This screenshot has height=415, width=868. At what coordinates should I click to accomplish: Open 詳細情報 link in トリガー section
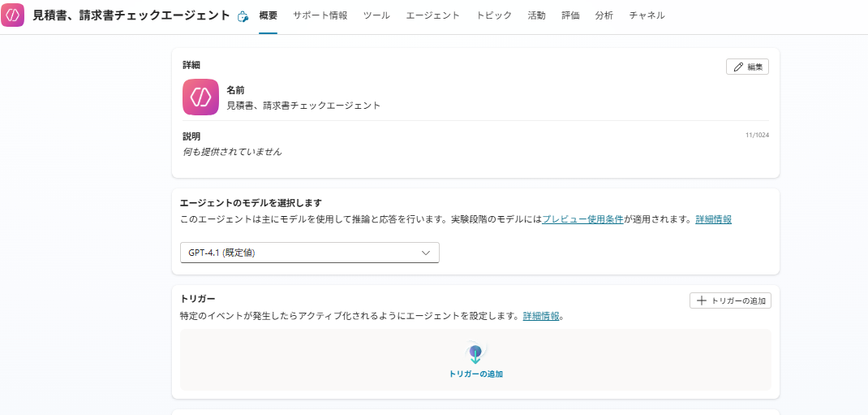pyautogui.click(x=541, y=317)
